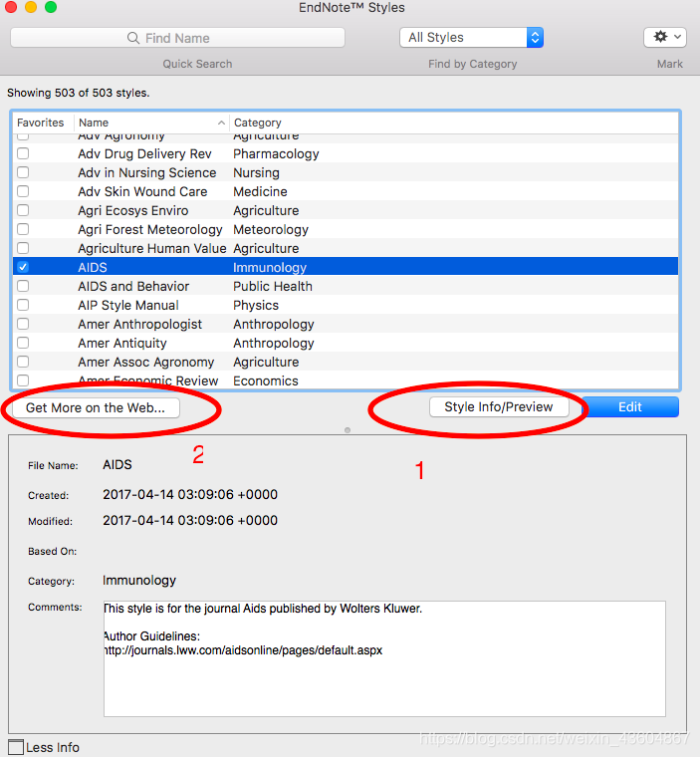Click the Physics category cell
The width and height of the screenshot is (700, 757).
[x=256, y=306]
